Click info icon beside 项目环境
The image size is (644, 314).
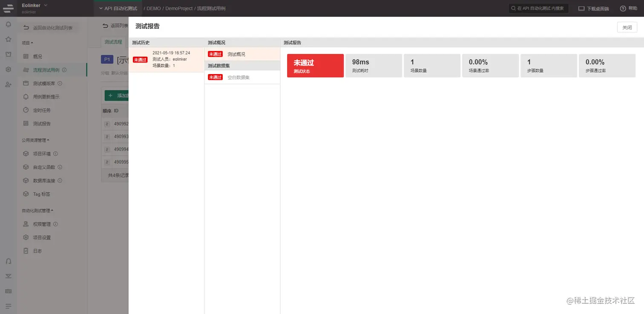(x=55, y=154)
